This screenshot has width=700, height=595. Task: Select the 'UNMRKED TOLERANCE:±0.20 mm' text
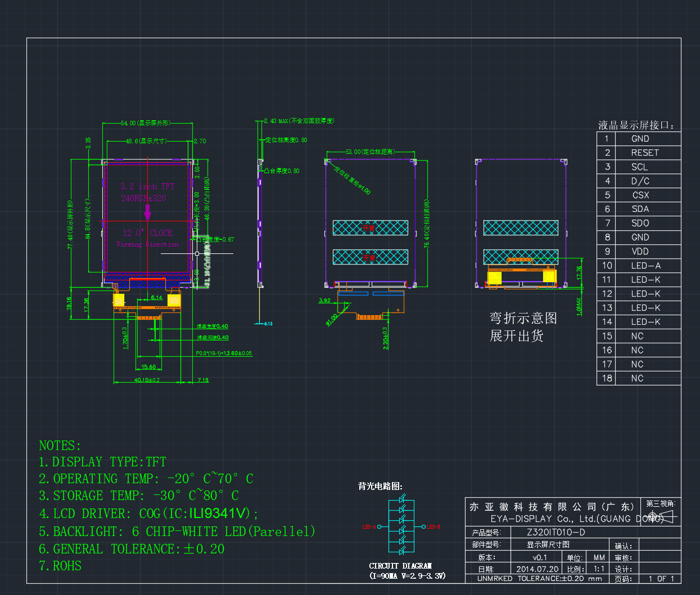(540, 579)
